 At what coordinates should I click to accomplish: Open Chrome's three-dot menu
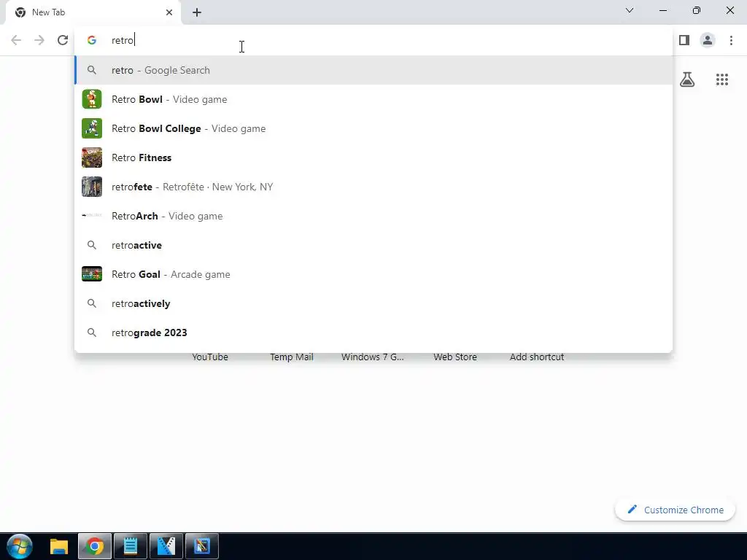tap(731, 40)
